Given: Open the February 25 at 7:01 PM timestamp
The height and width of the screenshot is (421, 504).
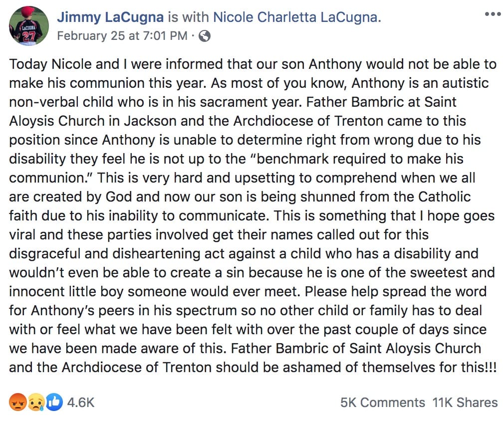Looking at the screenshot, I should [122, 36].
